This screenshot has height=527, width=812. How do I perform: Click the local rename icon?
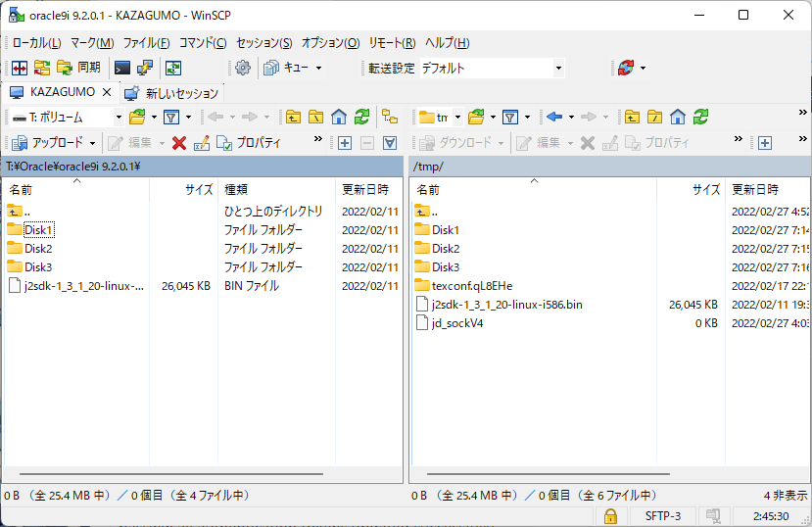point(202,143)
